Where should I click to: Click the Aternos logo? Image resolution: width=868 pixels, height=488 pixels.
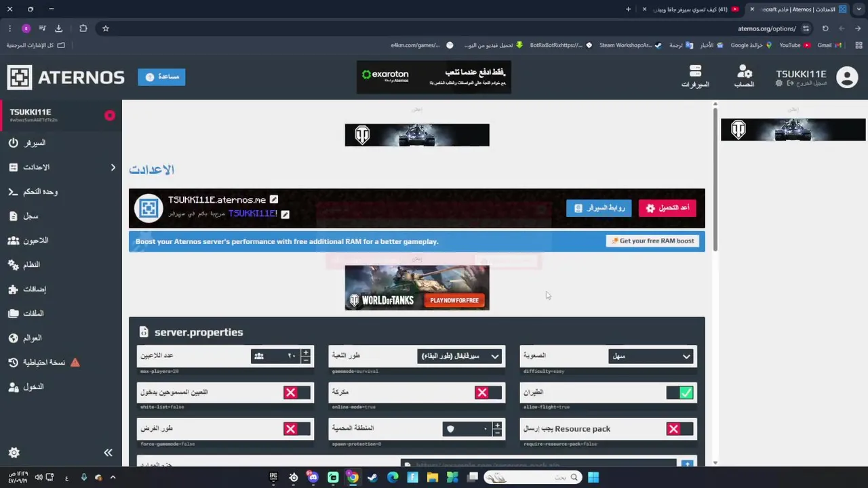point(66,77)
